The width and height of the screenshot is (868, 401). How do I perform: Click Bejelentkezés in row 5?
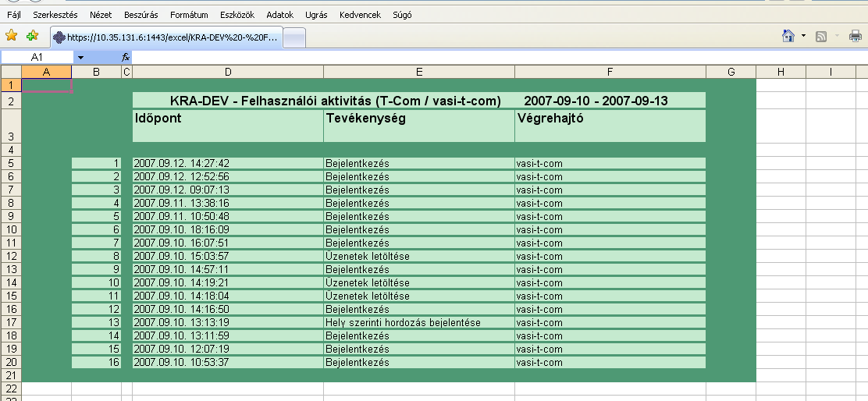point(419,163)
